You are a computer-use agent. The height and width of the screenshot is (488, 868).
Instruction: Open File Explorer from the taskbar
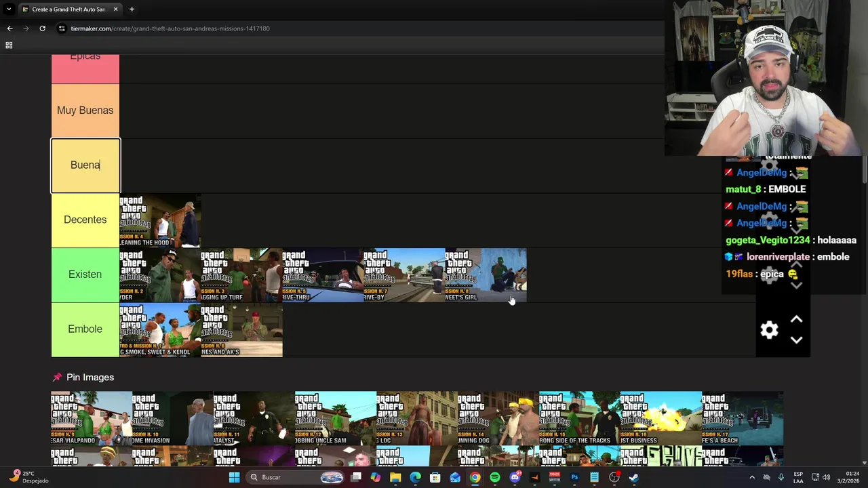pos(395,477)
